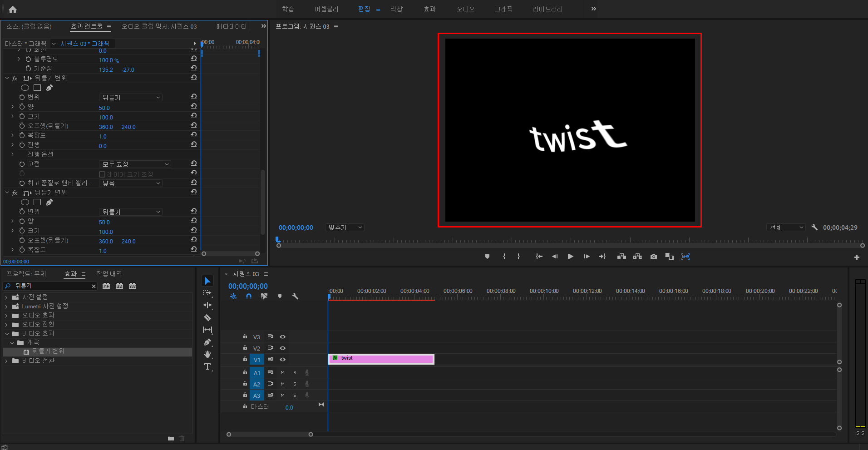This screenshot has height=450, width=868.
Task: Open the 작업 내역 tab
Action: click(109, 274)
